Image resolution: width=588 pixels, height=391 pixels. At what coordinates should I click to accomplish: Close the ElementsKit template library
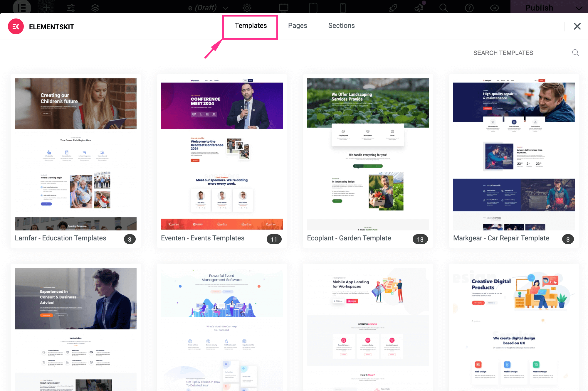coord(577,26)
